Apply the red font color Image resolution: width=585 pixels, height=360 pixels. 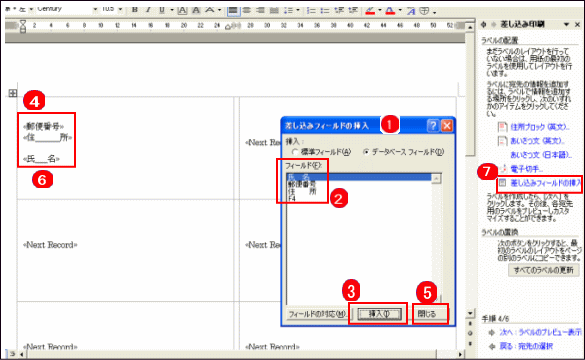pyautogui.click(x=390, y=10)
